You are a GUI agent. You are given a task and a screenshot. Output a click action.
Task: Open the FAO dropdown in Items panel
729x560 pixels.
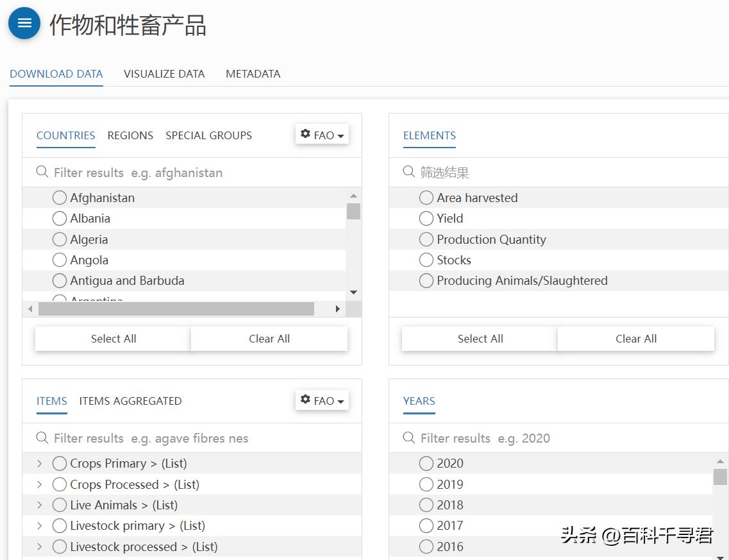click(322, 400)
